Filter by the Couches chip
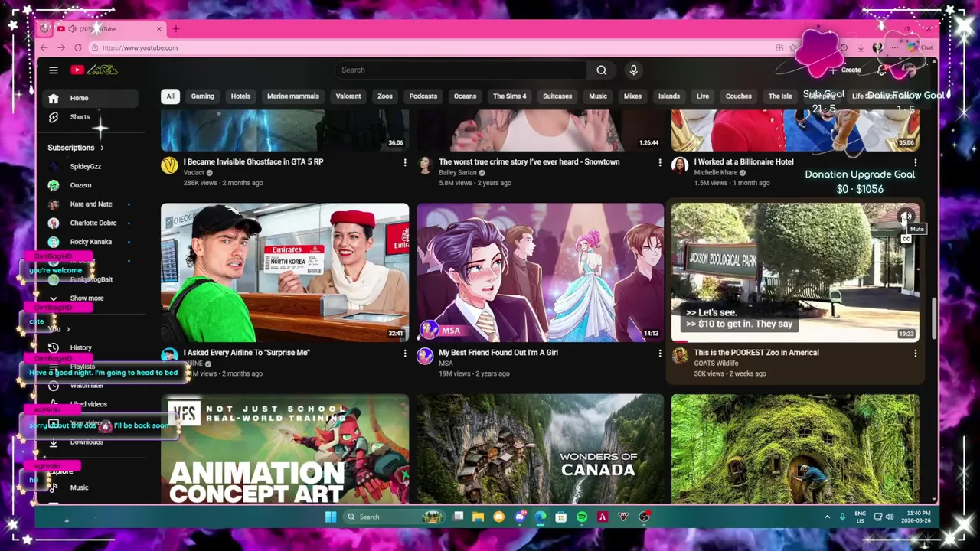This screenshot has width=980, height=551. point(738,96)
